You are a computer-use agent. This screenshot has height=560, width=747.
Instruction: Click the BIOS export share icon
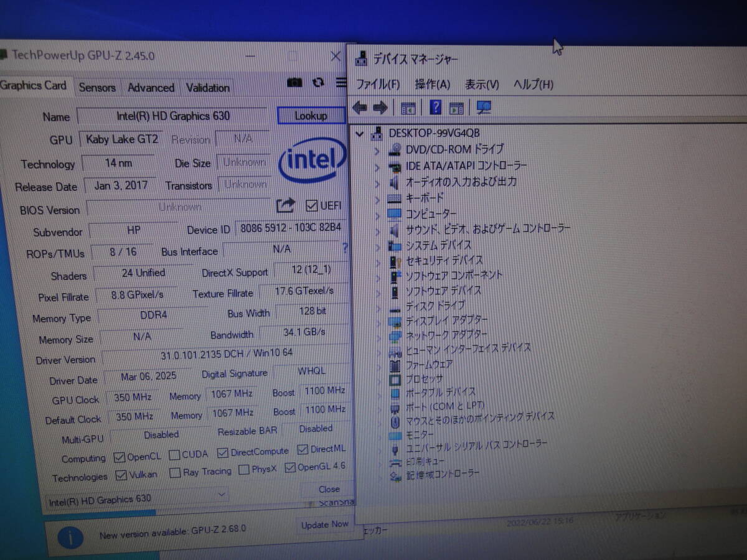coord(285,205)
